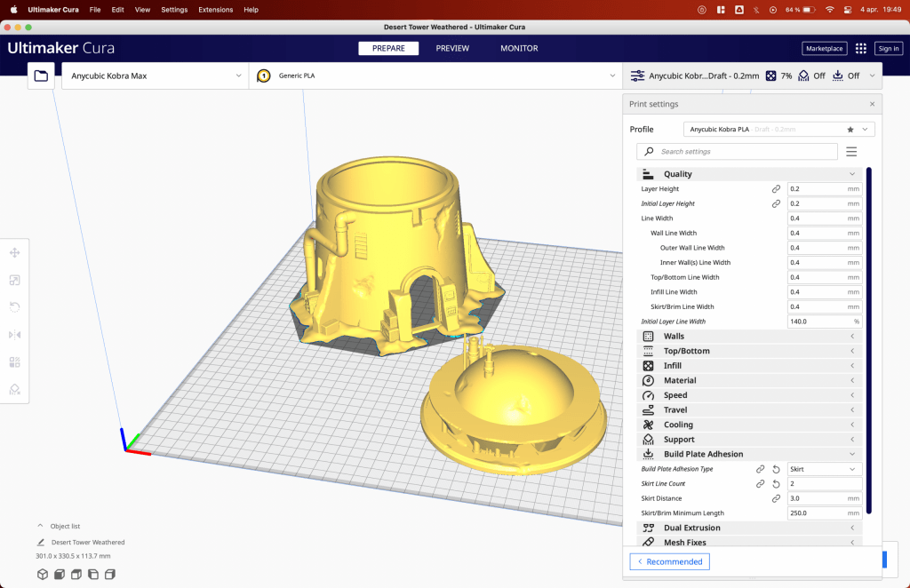Open the Generic PLA material dropdown
Image resolution: width=910 pixels, height=588 pixels.
(x=435, y=76)
